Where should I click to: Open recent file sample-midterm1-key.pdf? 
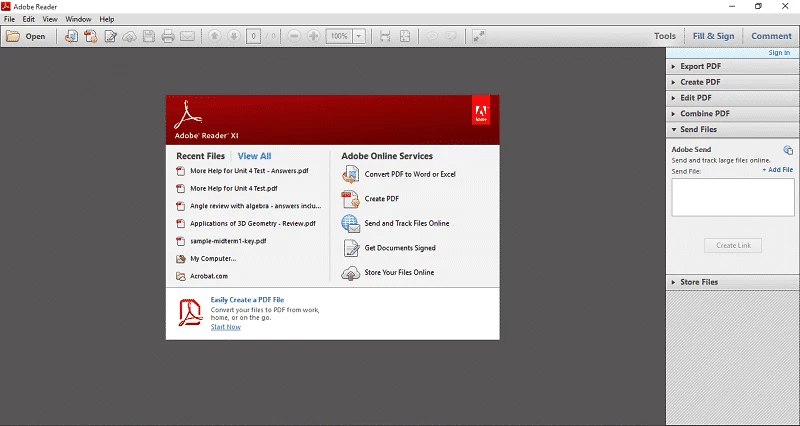(228, 241)
